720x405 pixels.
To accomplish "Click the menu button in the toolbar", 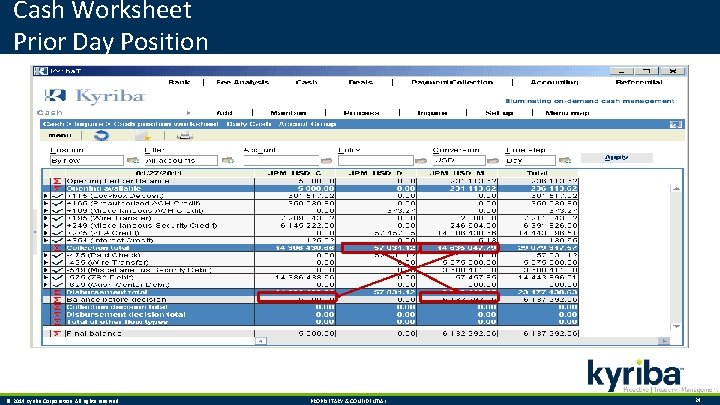I will pyautogui.click(x=60, y=135).
